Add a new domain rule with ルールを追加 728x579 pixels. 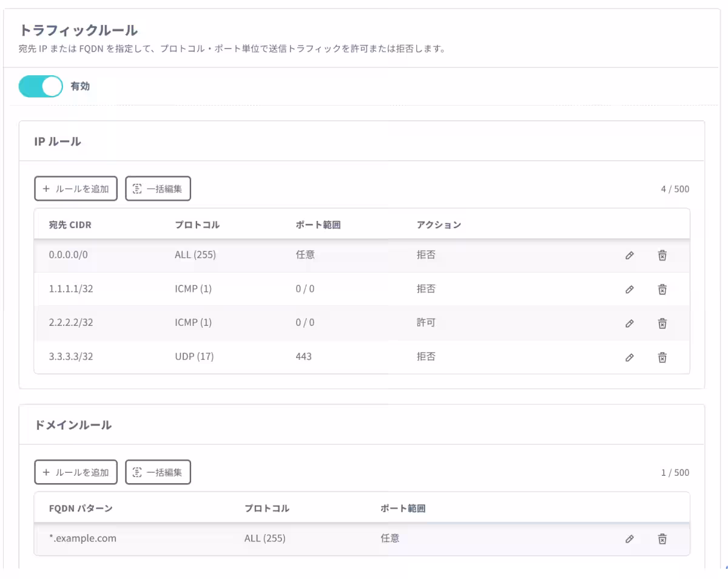pyautogui.click(x=76, y=472)
